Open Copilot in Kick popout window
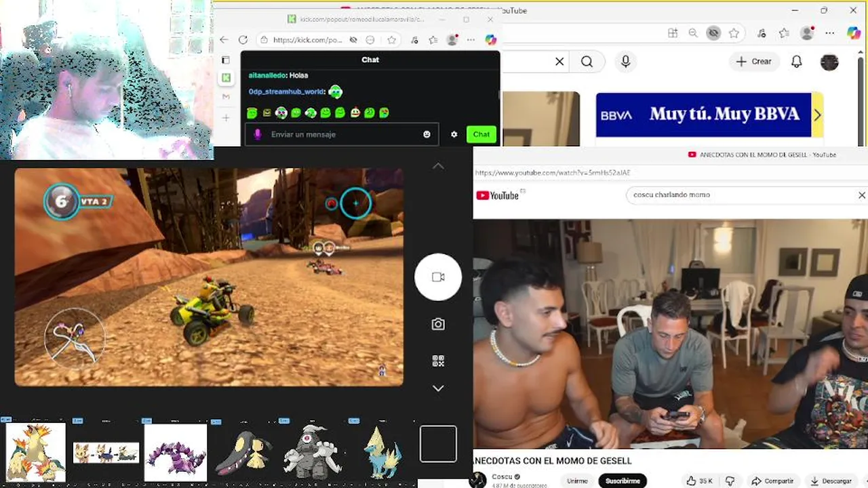The image size is (868, 488). tap(491, 40)
